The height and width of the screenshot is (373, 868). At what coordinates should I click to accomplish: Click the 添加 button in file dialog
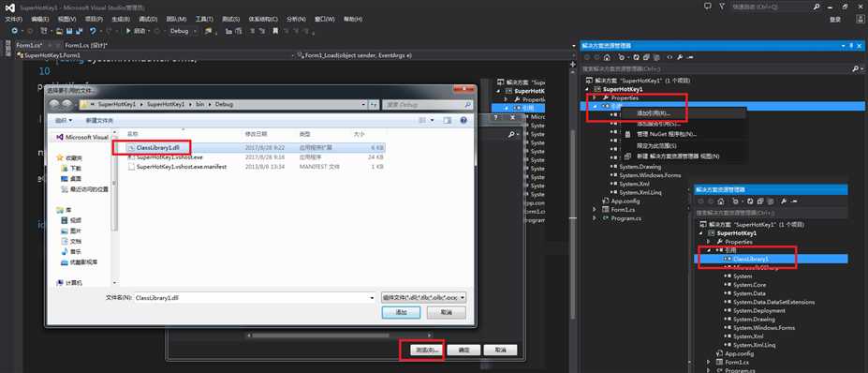click(401, 313)
